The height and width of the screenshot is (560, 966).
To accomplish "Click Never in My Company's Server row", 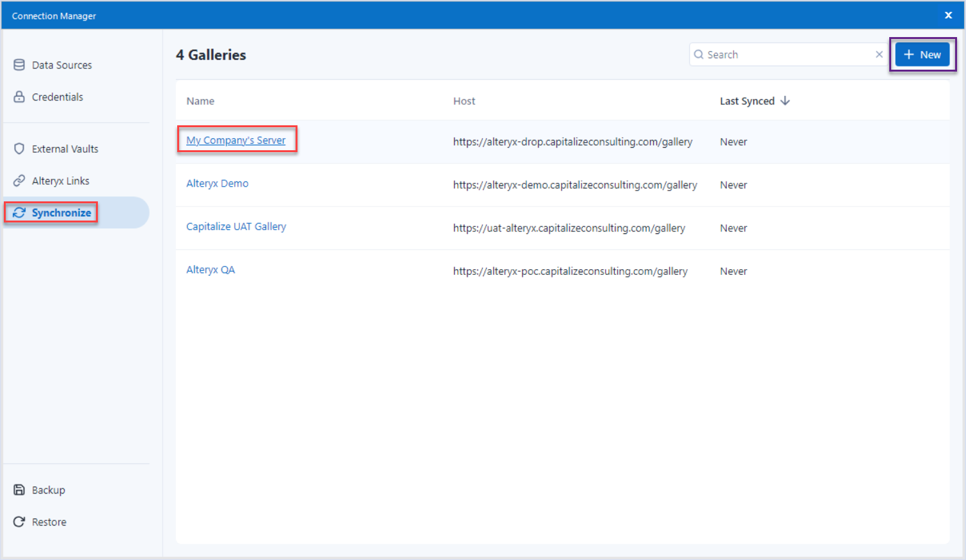I will [733, 142].
